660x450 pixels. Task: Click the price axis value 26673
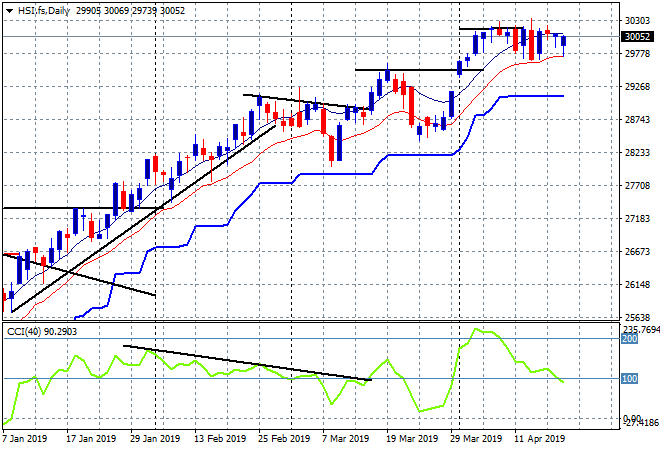click(x=637, y=252)
